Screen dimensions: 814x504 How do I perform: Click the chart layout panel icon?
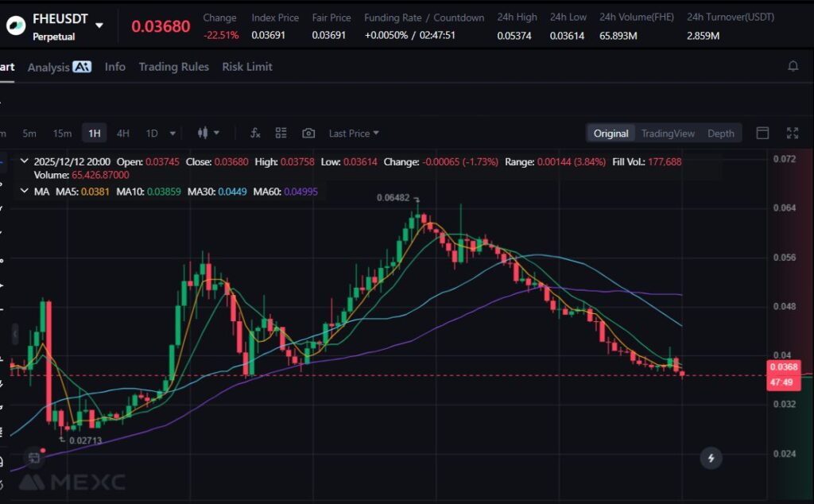click(762, 134)
